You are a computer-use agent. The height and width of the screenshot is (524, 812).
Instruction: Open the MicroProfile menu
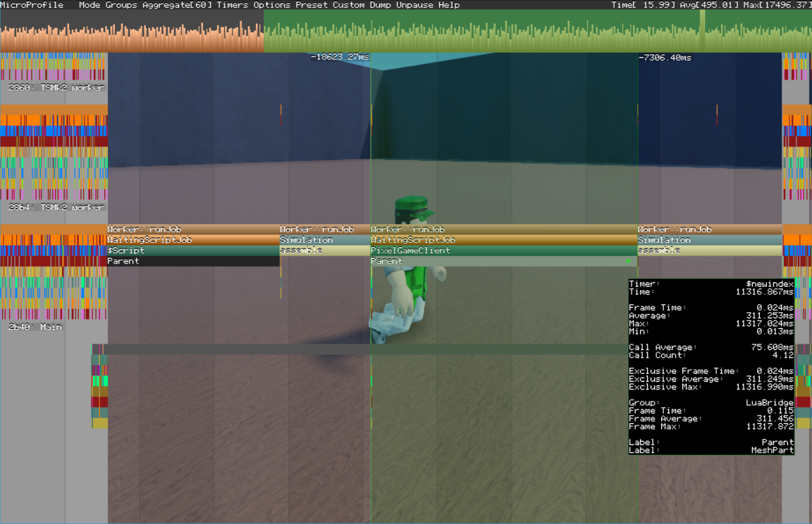[x=32, y=5]
